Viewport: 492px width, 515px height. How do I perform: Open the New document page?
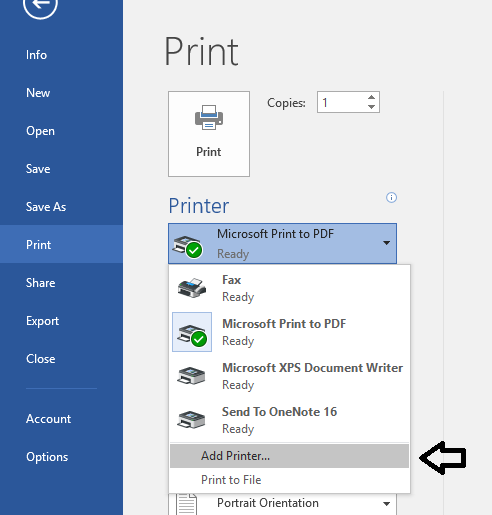[x=38, y=93]
